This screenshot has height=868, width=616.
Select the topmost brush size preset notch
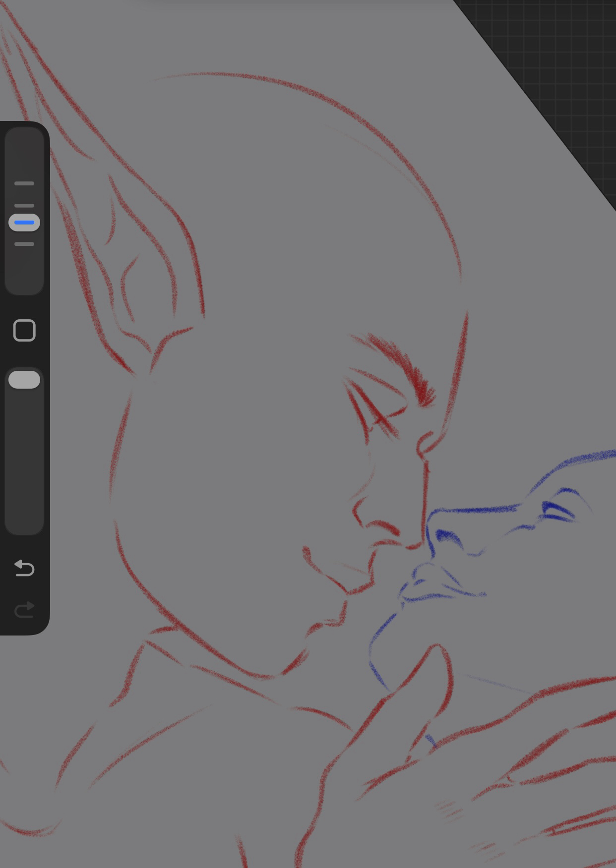tap(24, 183)
